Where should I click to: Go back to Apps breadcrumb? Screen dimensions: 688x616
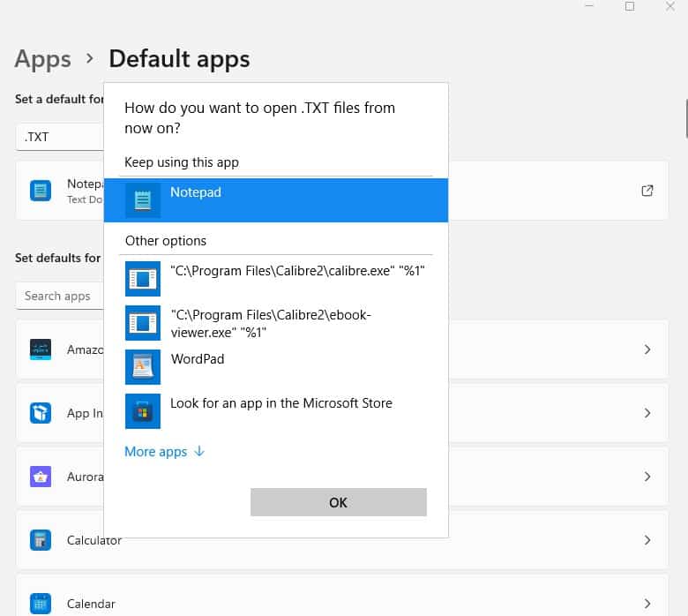tap(42, 59)
